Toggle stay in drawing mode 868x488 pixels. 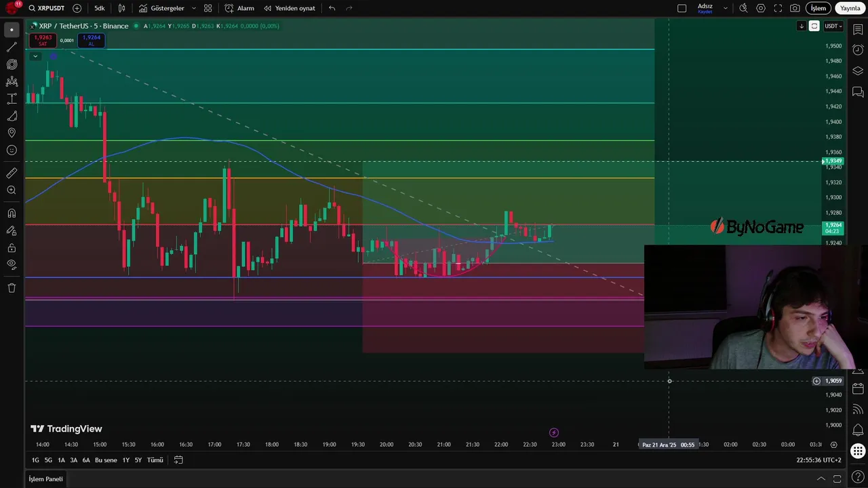[12, 230]
